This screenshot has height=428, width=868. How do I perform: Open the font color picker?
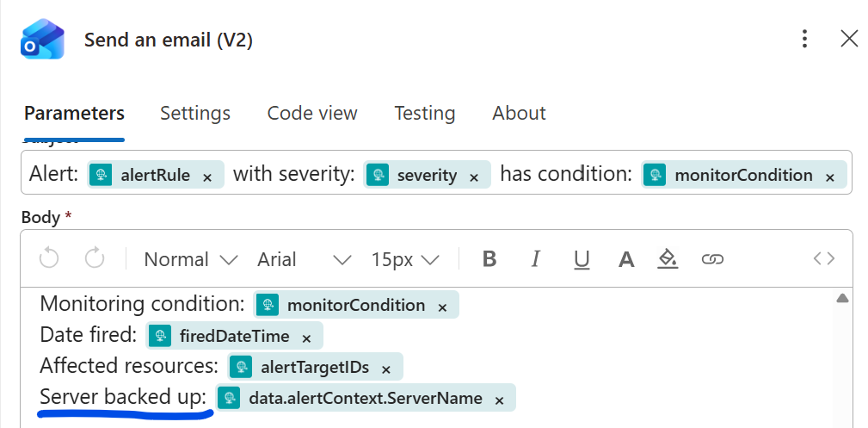tap(626, 259)
